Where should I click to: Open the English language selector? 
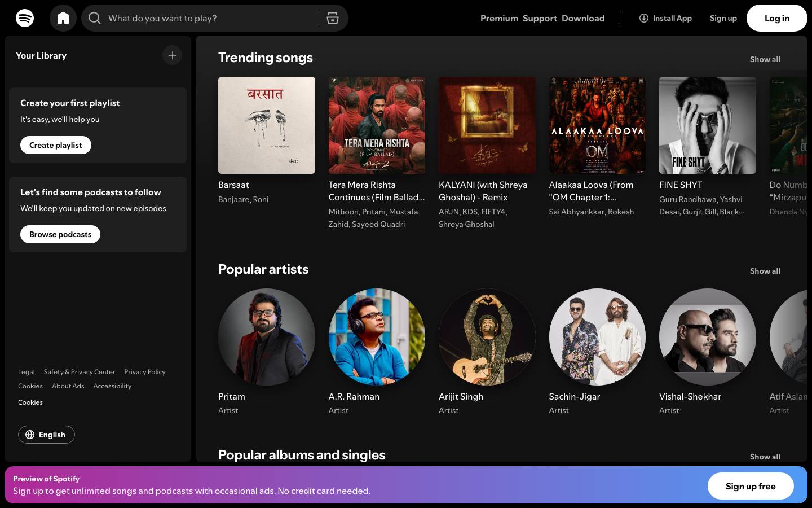[x=46, y=435]
